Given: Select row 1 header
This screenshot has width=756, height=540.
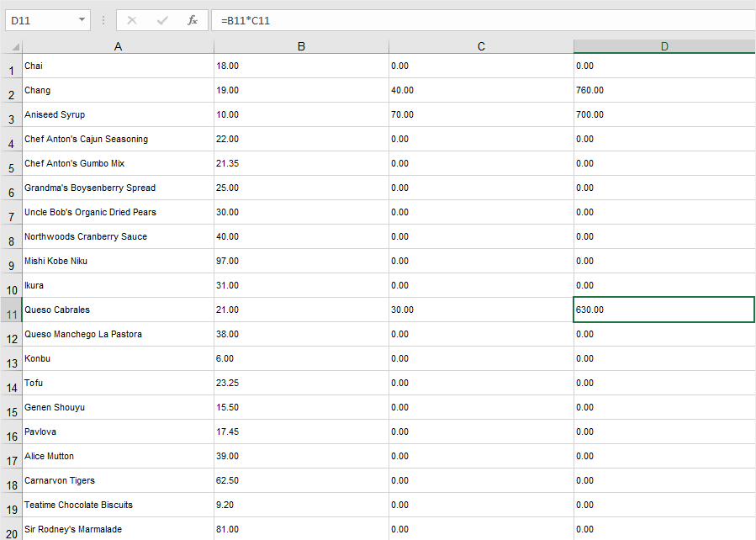Looking at the screenshot, I should pos(12,68).
